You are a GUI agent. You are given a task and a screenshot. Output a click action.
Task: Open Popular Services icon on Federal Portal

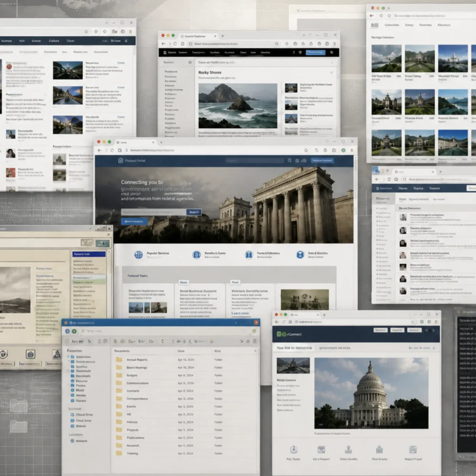pos(138,255)
